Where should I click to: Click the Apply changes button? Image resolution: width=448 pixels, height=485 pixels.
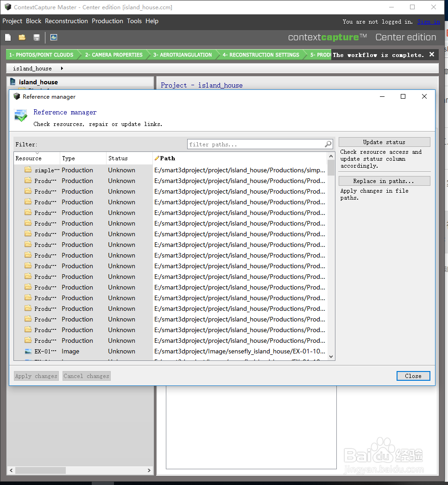(x=36, y=376)
